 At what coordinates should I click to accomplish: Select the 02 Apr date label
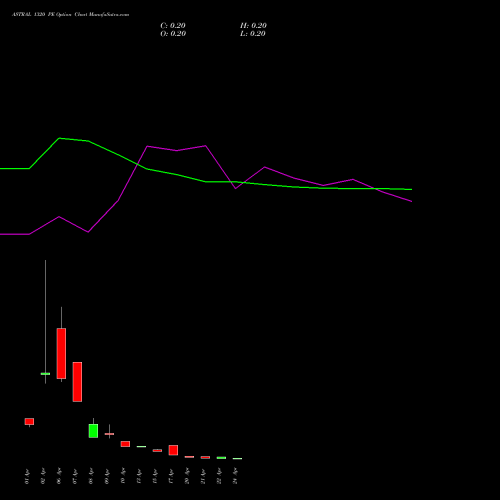[x=43, y=476]
